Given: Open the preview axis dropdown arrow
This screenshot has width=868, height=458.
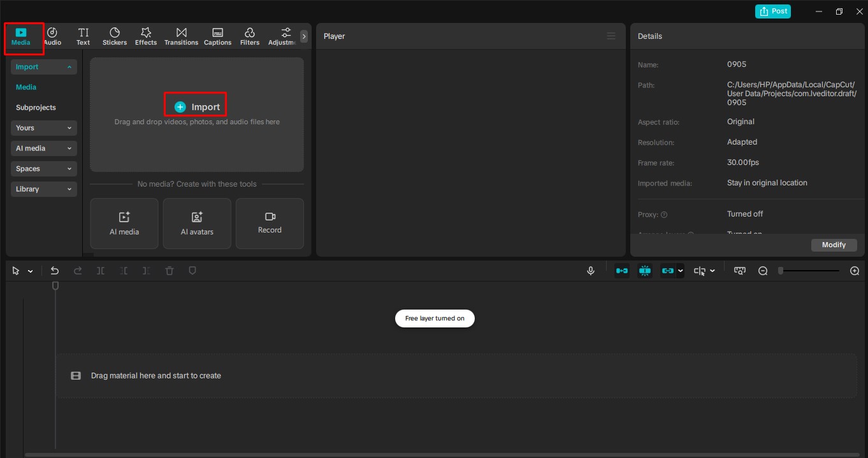Looking at the screenshot, I should point(712,271).
